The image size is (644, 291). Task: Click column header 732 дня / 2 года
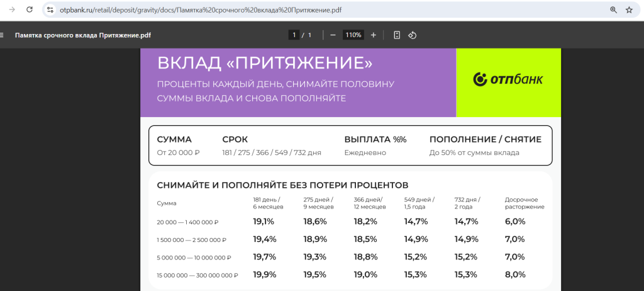[x=467, y=203]
